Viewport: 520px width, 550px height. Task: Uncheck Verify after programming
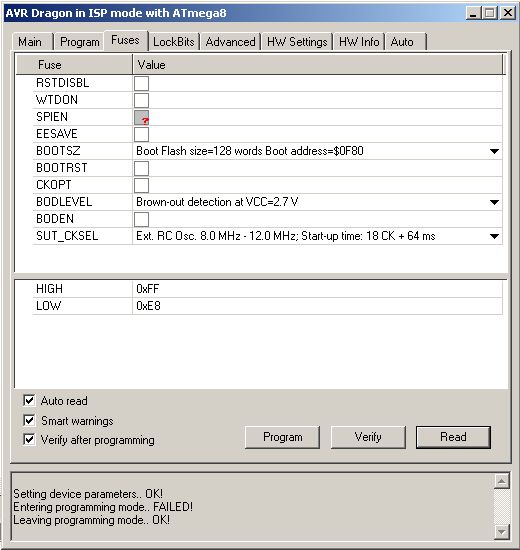(x=29, y=439)
